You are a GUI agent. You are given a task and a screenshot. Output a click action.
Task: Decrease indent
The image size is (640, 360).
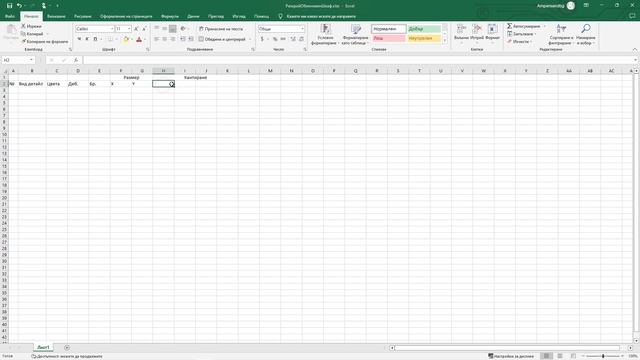(183, 39)
